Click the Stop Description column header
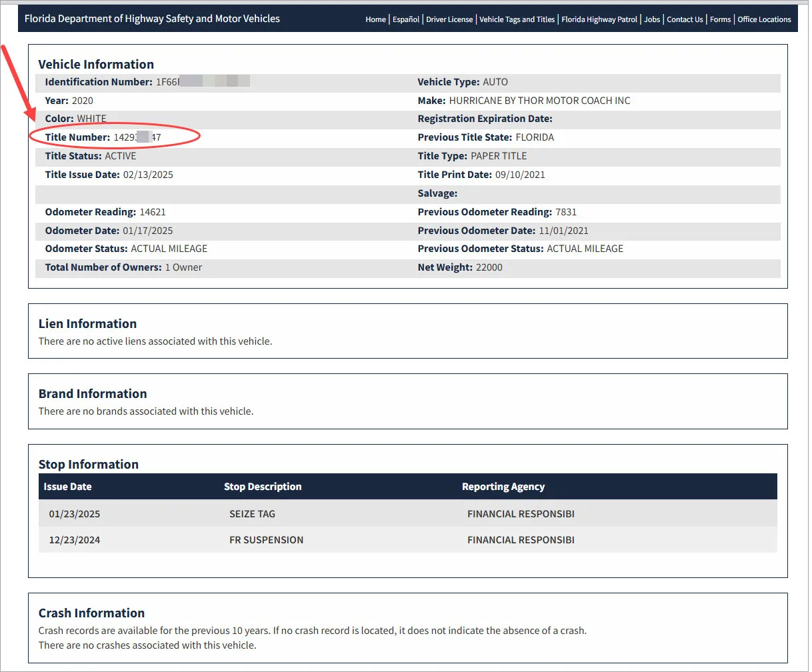Screen dimensions: 812x672 click(263, 486)
